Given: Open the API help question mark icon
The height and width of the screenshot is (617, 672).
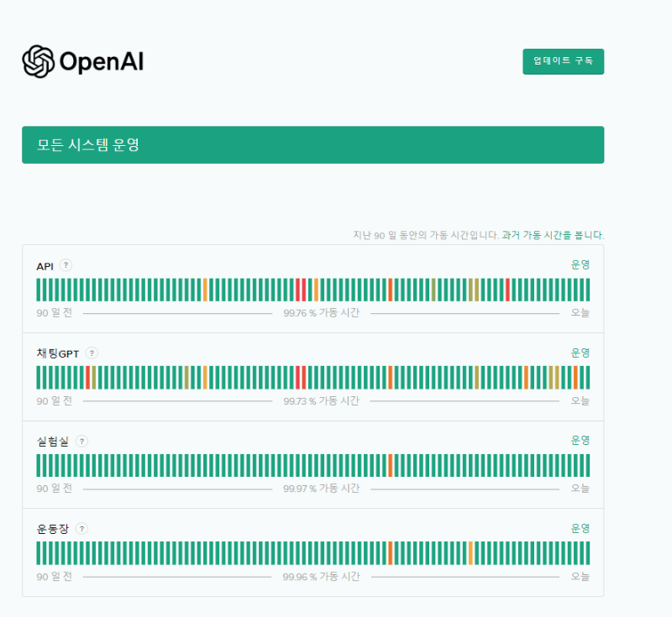Looking at the screenshot, I should click(x=66, y=264).
